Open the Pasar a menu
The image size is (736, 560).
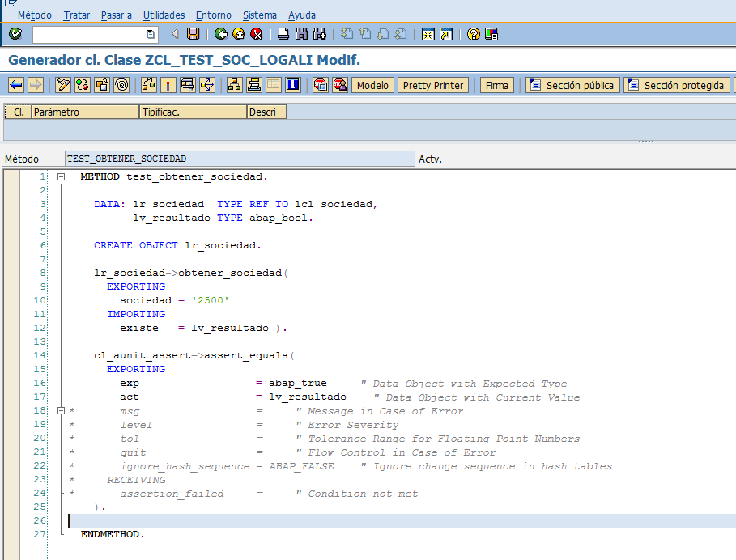pyautogui.click(x=117, y=15)
